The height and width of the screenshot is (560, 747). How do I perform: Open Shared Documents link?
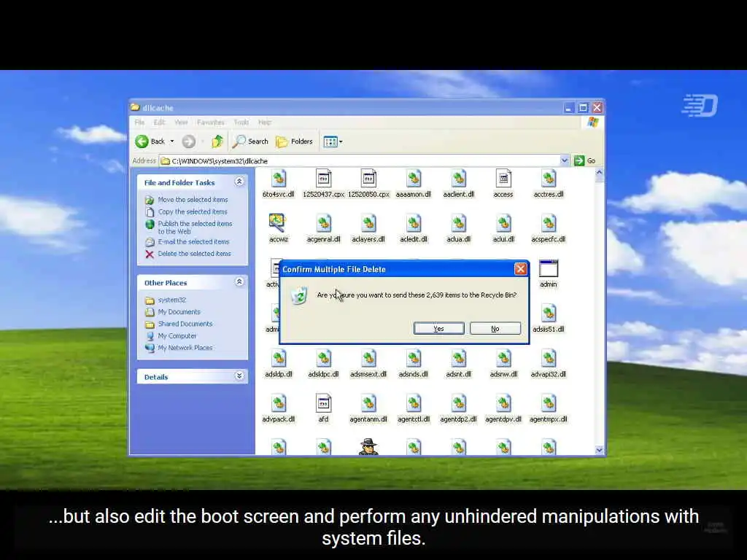tap(185, 323)
